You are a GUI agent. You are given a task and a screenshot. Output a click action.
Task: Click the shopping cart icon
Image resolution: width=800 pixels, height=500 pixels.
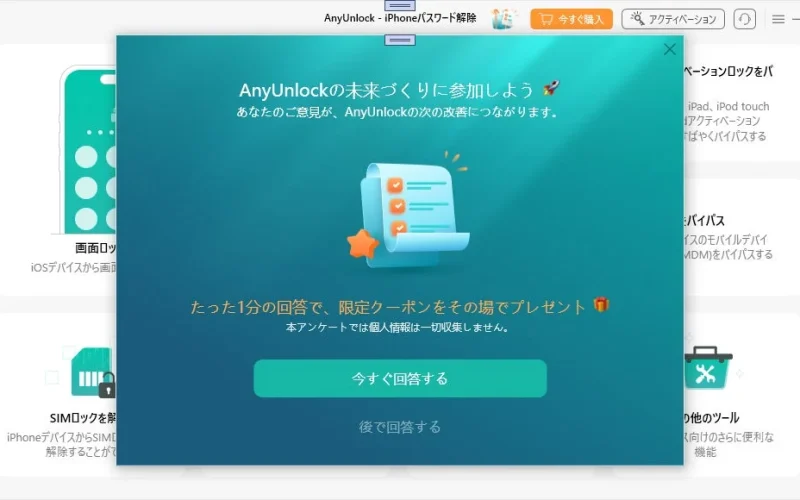click(x=546, y=19)
